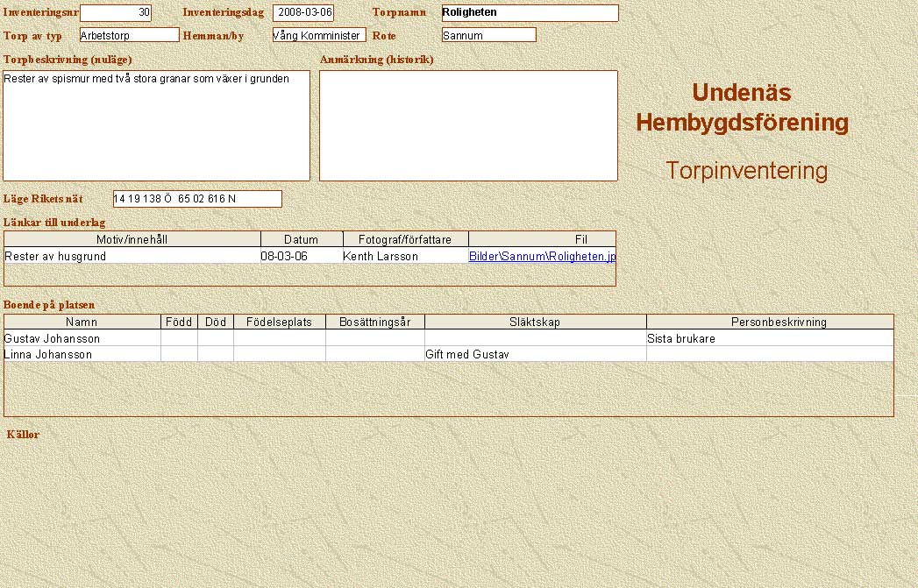Image resolution: width=918 pixels, height=588 pixels.
Task: Click the Sista brukare description cell
Action: pyautogui.click(x=769, y=338)
